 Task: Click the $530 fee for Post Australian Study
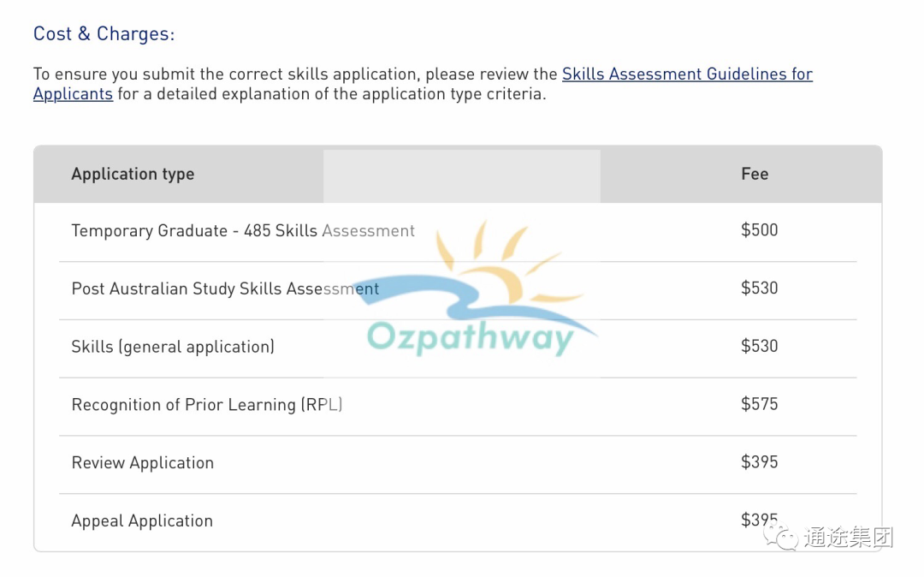click(x=759, y=288)
